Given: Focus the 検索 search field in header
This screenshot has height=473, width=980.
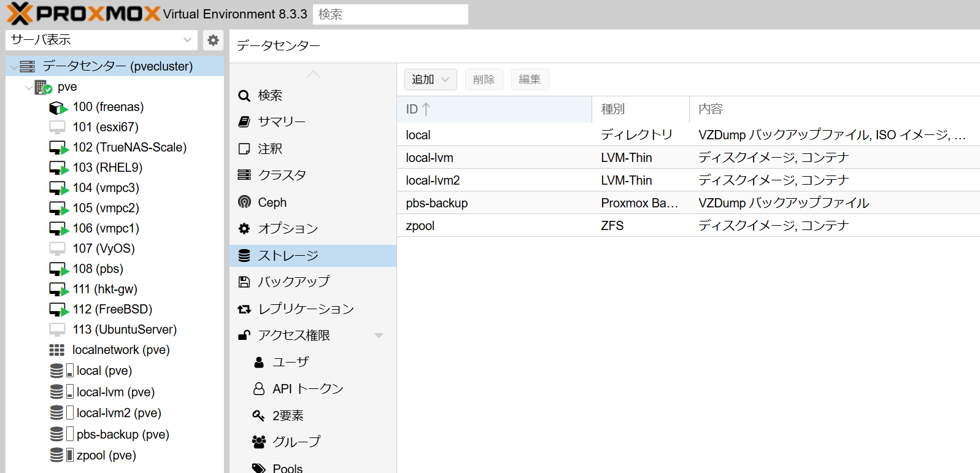Looking at the screenshot, I should coord(390,14).
